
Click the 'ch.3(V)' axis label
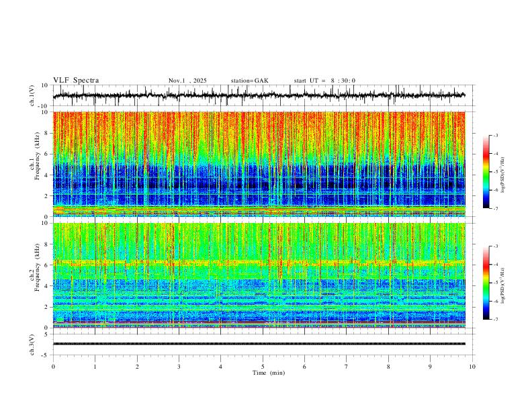click(x=32, y=345)
